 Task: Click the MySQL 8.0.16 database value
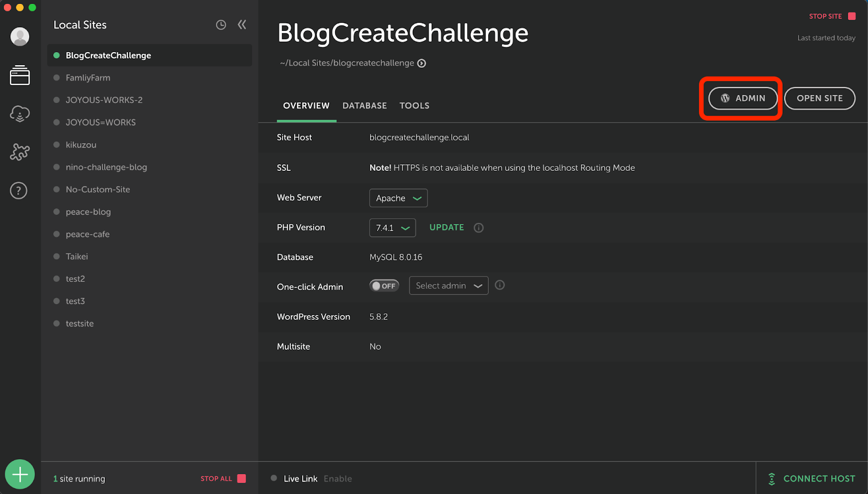pos(395,257)
